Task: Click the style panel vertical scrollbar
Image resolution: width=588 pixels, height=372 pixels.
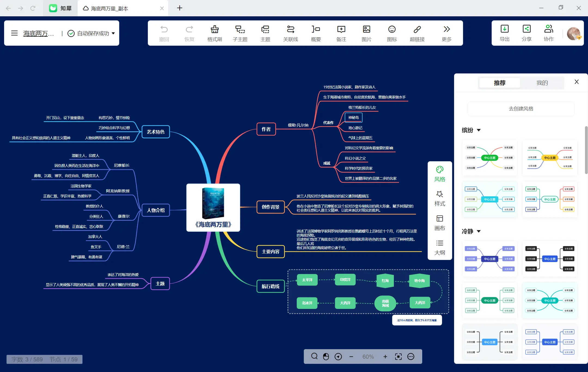Action: pos(586,150)
